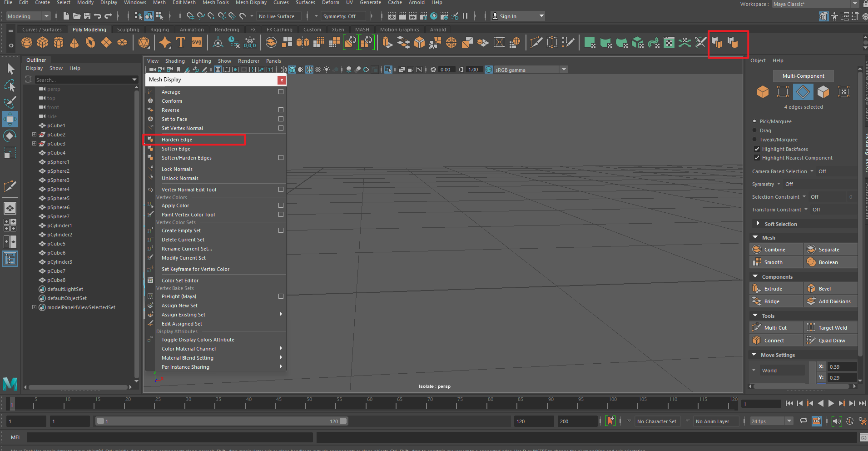Image resolution: width=868 pixels, height=451 pixels.
Task: Open option box for Soften/Harden Edges
Action: [281, 158]
